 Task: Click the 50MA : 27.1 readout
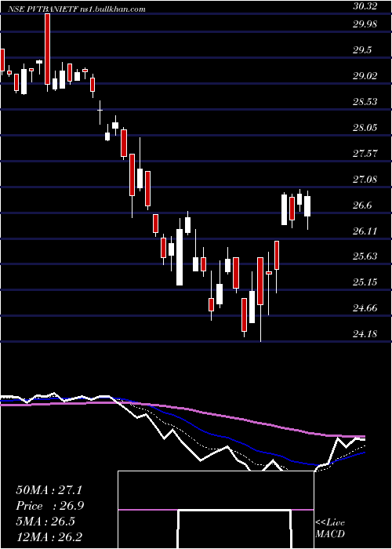[x=49, y=490]
